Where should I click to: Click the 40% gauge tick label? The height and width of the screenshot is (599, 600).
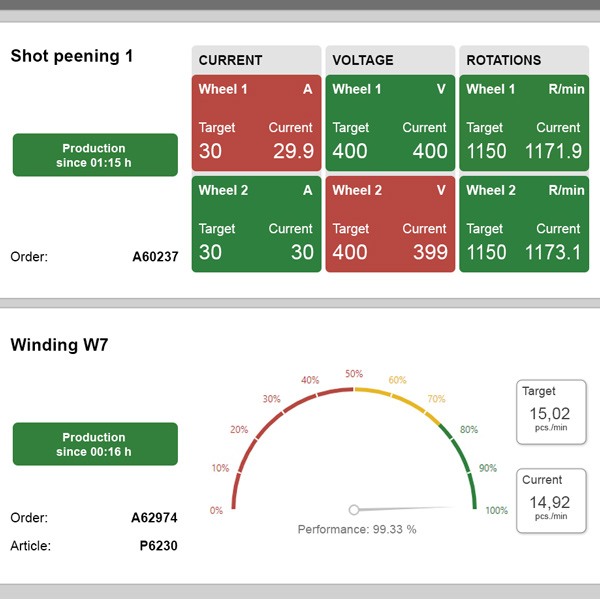[310, 380]
